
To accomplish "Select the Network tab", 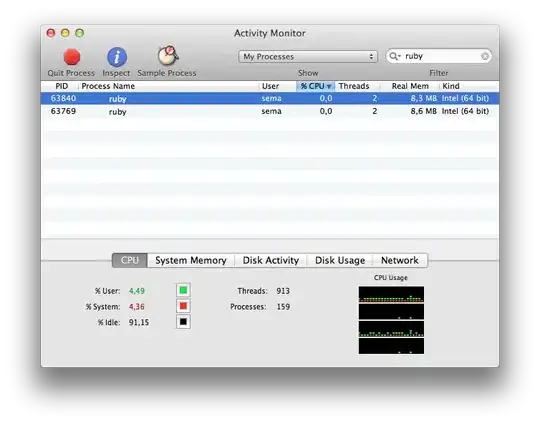I will pos(400,260).
